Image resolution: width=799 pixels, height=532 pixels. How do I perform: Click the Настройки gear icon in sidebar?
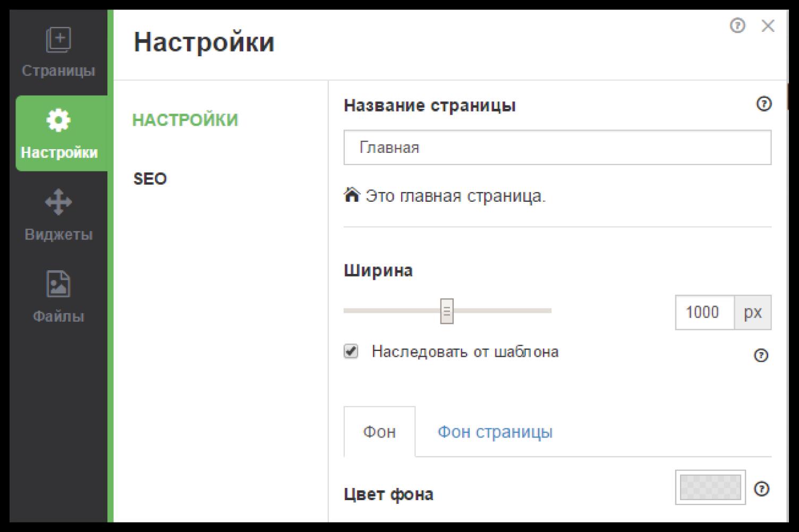pos(58,120)
